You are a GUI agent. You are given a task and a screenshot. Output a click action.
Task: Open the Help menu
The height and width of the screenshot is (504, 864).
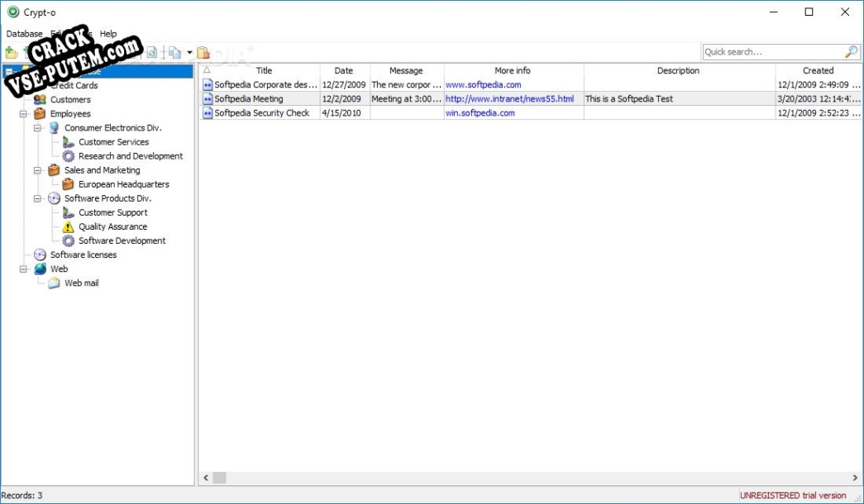[108, 34]
